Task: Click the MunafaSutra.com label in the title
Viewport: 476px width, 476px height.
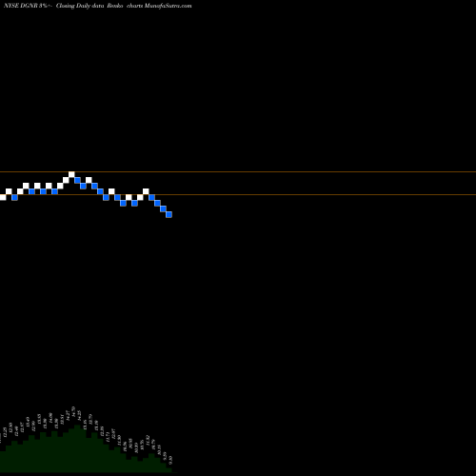Action: click(168, 6)
